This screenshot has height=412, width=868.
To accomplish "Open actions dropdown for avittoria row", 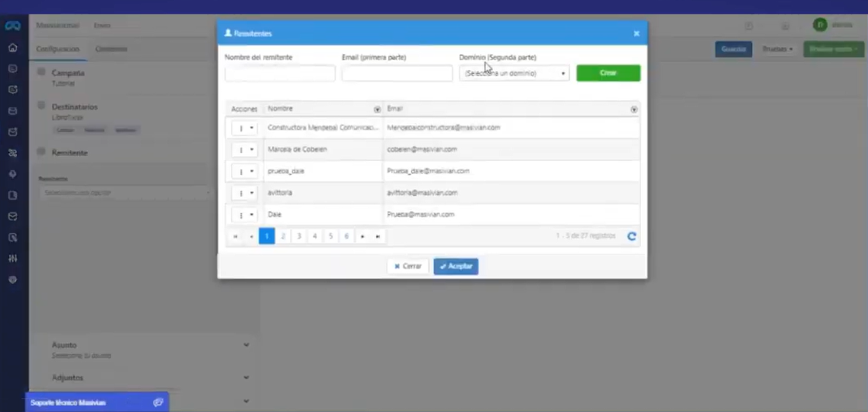I will coord(244,193).
